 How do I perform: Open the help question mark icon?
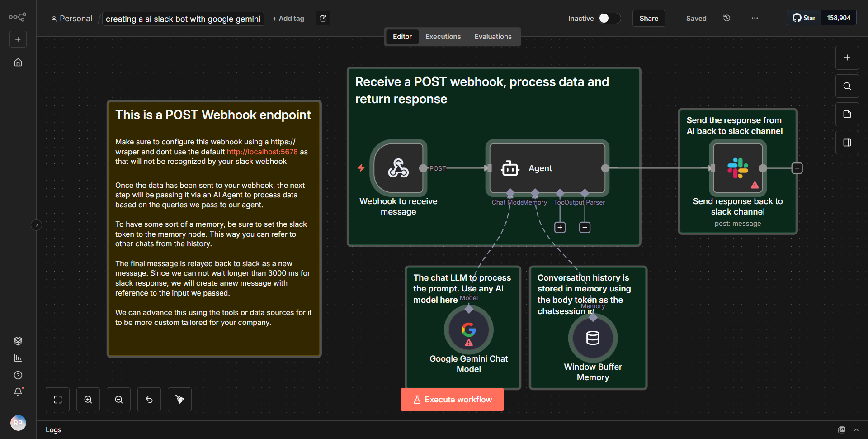click(x=18, y=375)
